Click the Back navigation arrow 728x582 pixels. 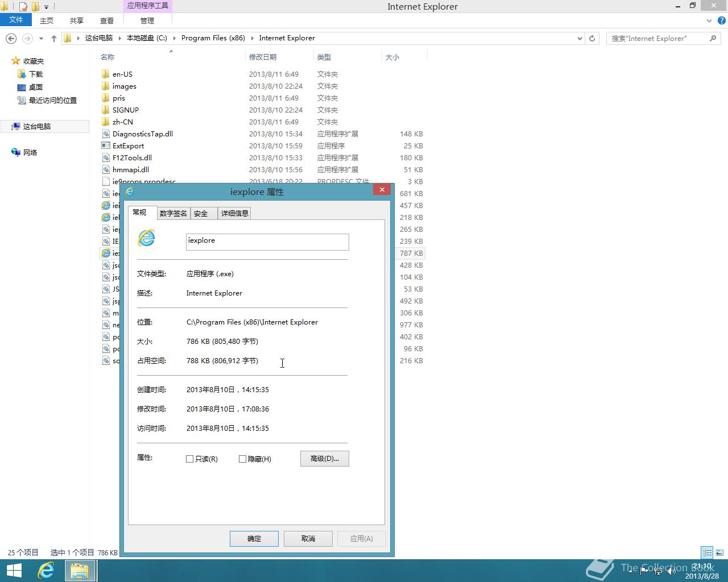click(x=11, y=38)
